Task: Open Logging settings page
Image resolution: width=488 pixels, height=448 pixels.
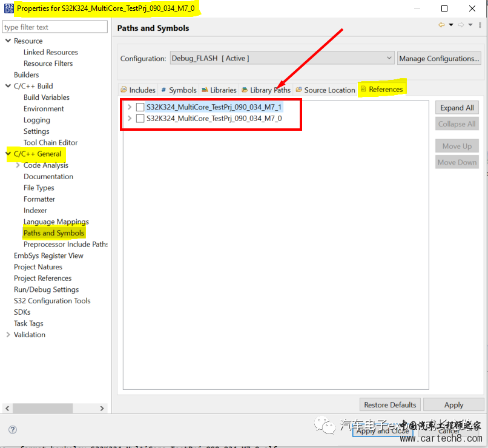Action: coord(37,120)
